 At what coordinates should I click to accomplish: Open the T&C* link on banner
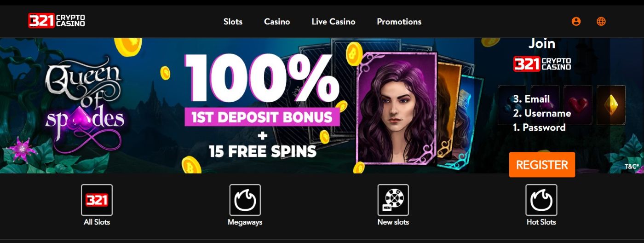(x=632, y=167)
